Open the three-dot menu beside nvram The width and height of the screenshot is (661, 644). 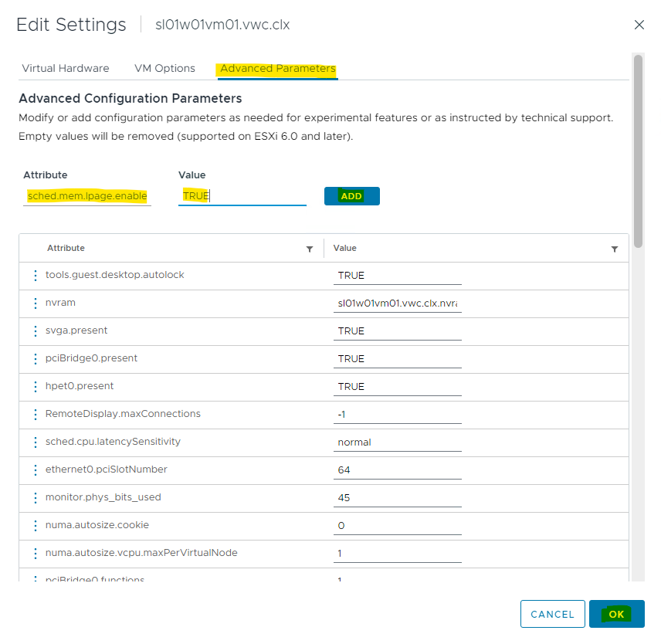click(x=36, y=303)
